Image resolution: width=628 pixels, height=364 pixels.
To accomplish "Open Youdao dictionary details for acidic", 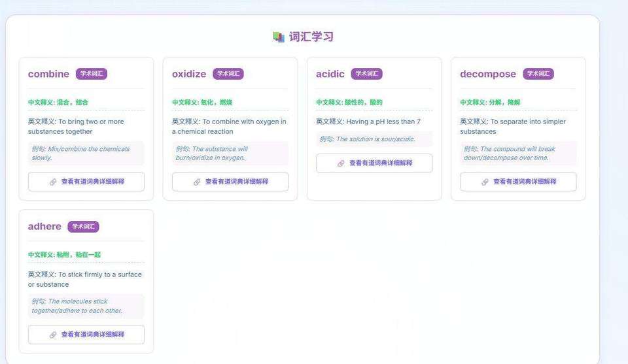I will point(374,163).
